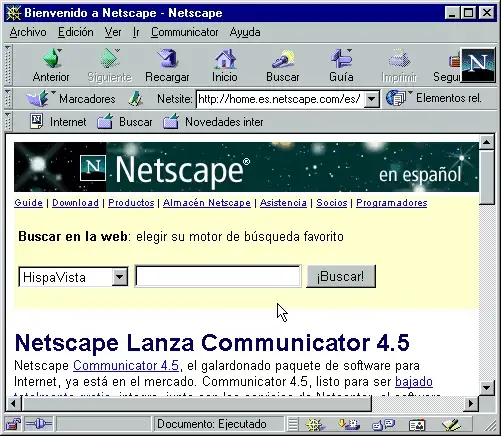Open the Communicator 4.5 article link
Viewport: 501px width, 436px height.
[126, 366]
